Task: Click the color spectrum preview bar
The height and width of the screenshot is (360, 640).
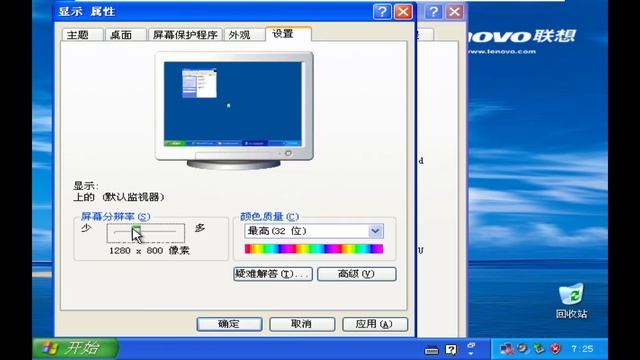Action: [313, 249]
